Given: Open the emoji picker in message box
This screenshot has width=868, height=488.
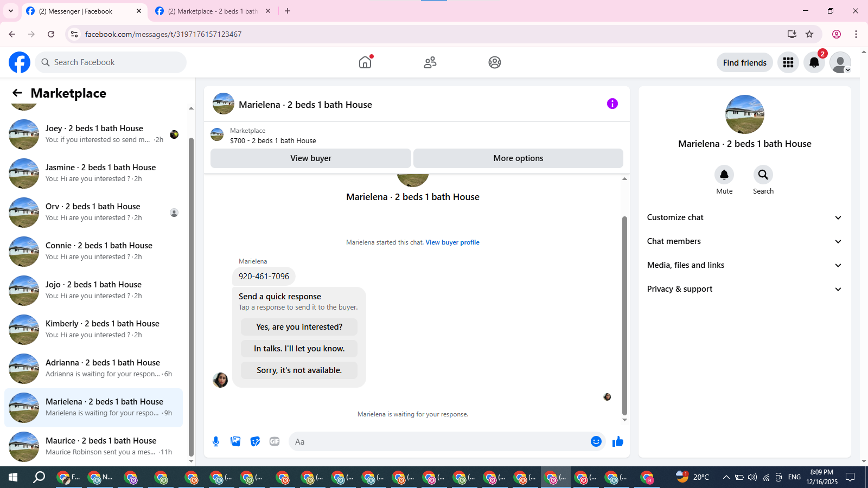Looking at the screenshot, I should pyautogui.click(x=596, y=441).
